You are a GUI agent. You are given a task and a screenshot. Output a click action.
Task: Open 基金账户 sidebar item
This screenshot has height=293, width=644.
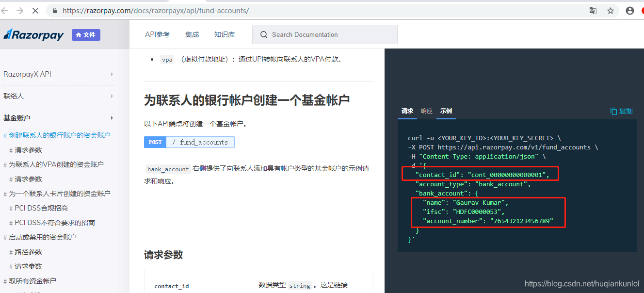click(17, 118)
